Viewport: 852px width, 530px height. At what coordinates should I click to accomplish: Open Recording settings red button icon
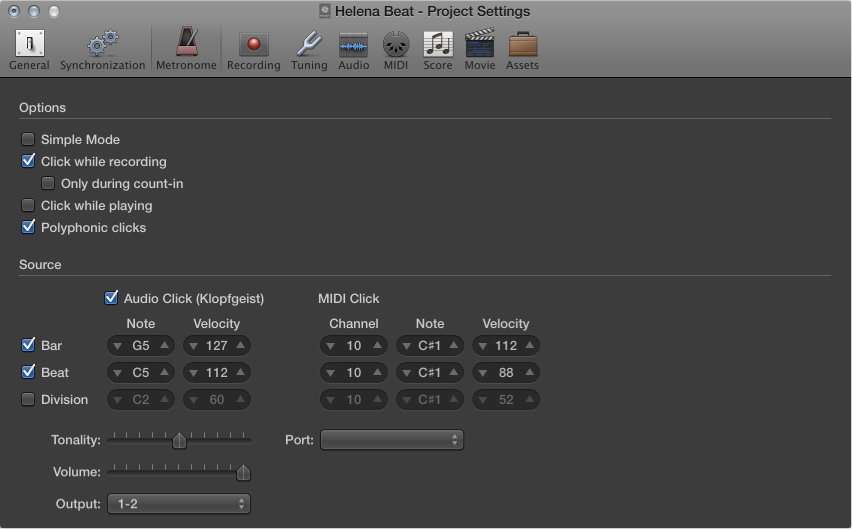[x=254, y=44]
